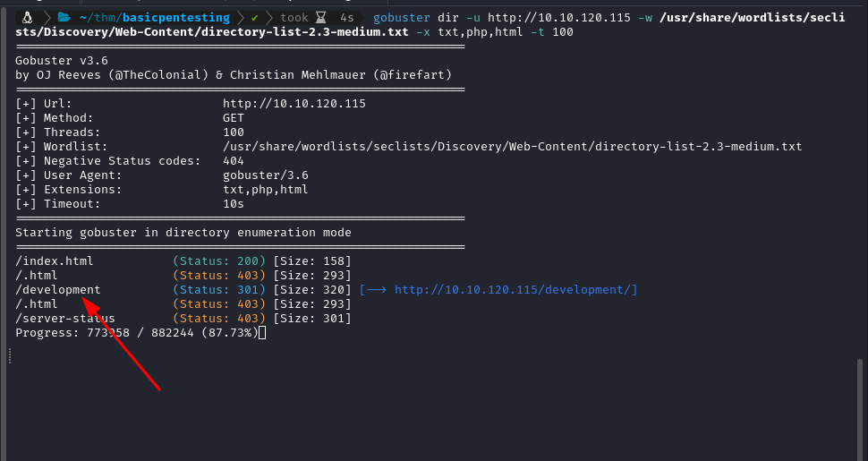The image size is (868, 461).
Task: Click the hourglass duration icon
Action: pos(320,17)
